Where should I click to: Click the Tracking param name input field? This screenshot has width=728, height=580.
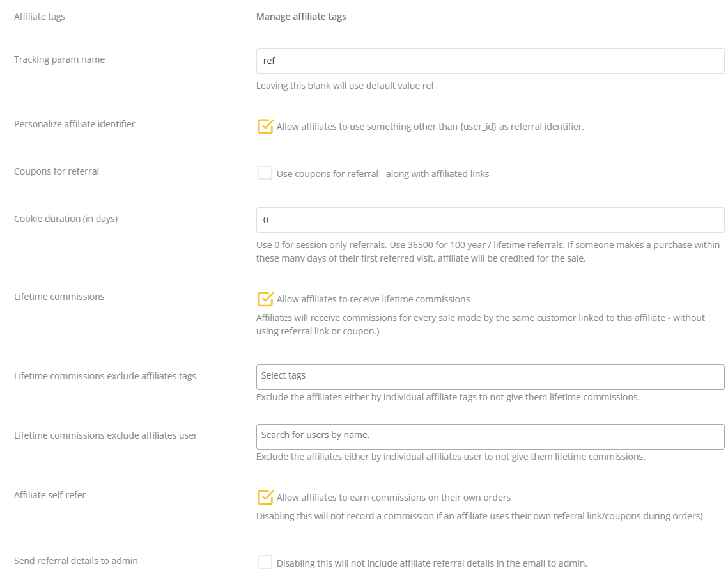click(490, 61)
